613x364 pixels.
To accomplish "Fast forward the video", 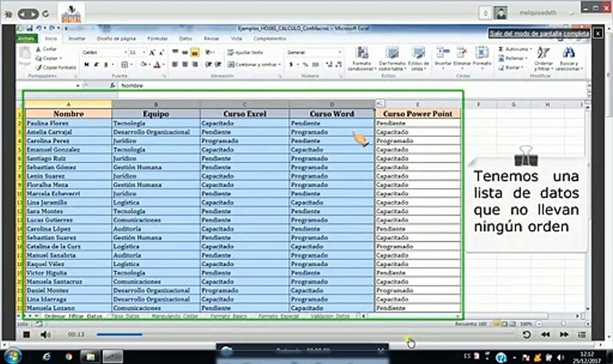I will (x=563, y=334).
